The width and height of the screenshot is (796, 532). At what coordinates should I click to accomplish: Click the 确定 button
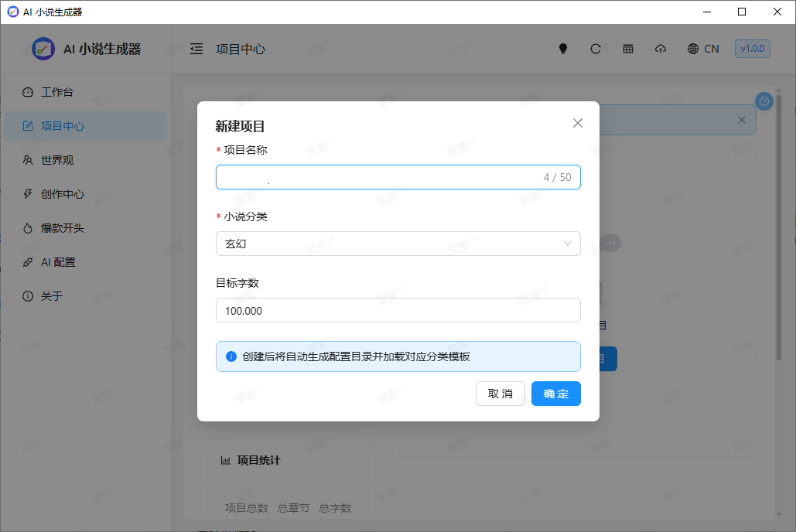point(556,394)
